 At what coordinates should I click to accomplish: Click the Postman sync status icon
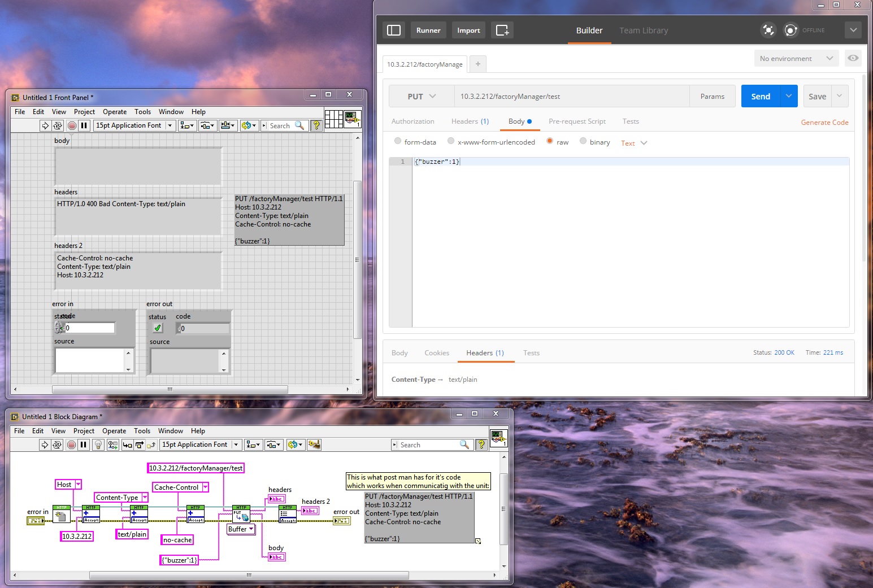tap(791, 30)
